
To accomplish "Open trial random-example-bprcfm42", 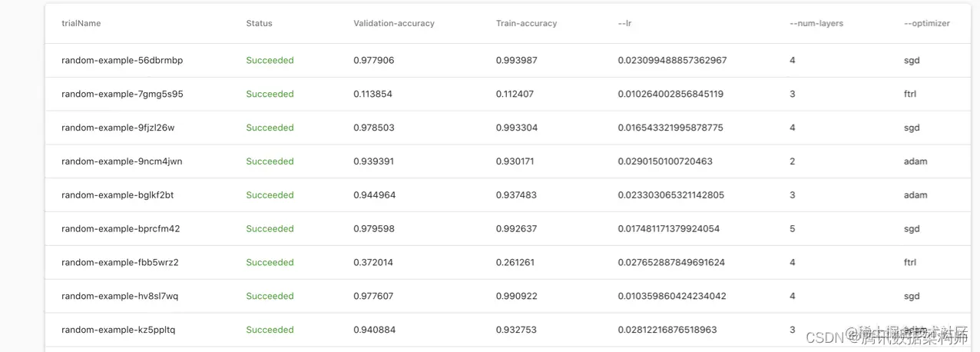I will 121,229.
